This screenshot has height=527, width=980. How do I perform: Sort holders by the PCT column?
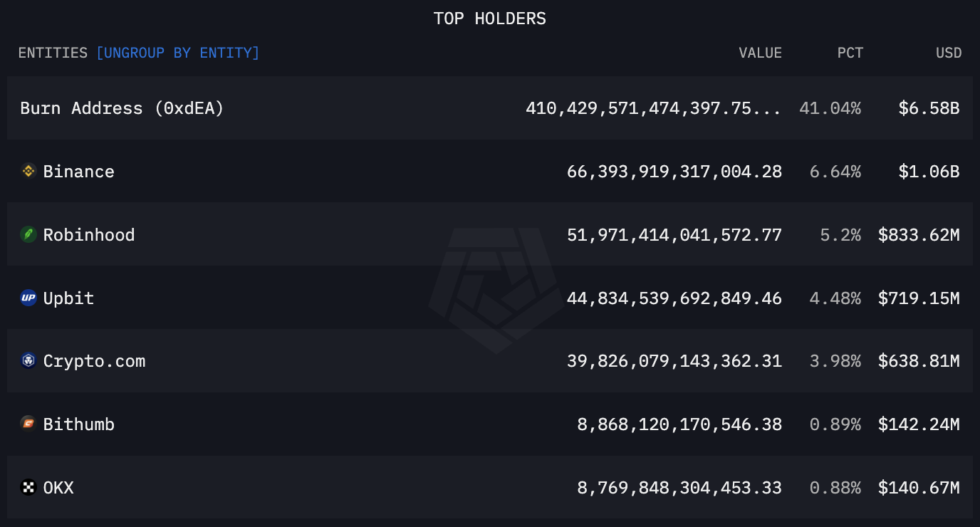pyautogui.click(x=850, y=53)
